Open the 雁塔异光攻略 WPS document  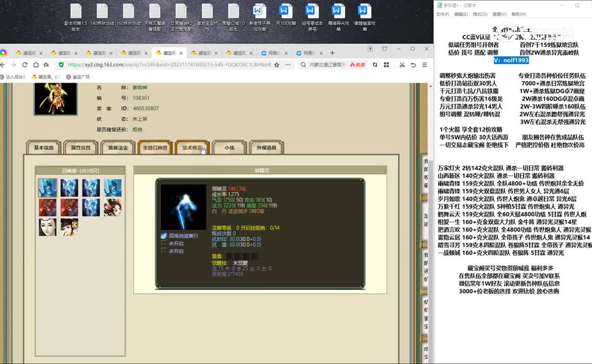click(x=339, y=17)
